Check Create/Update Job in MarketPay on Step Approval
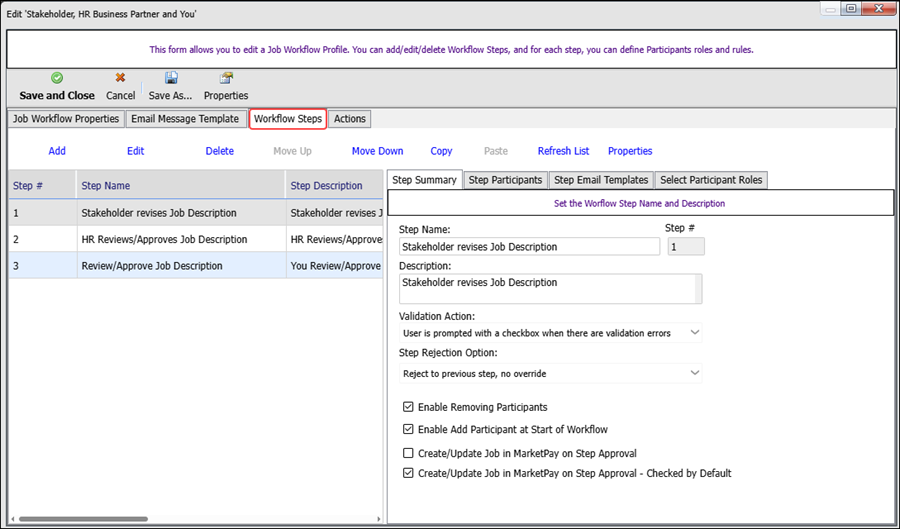 click(x=408, y=453)
